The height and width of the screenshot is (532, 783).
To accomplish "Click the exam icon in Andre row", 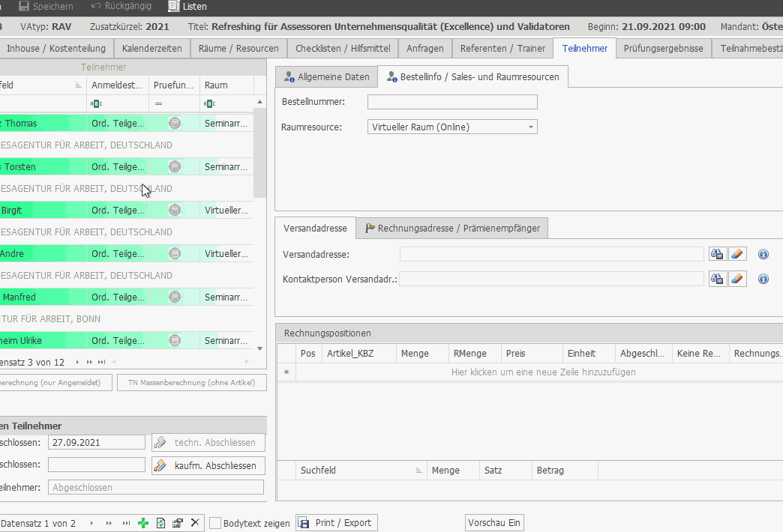I will (x=175, y=253).
